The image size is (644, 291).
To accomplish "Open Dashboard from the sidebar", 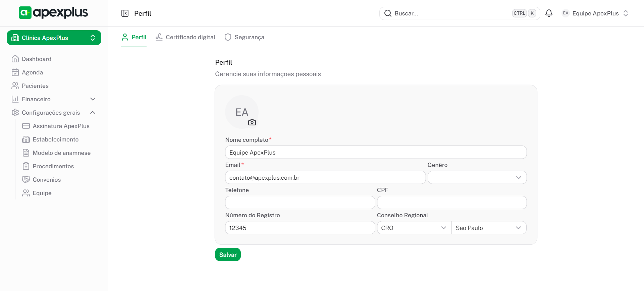I will coord(37,59).
